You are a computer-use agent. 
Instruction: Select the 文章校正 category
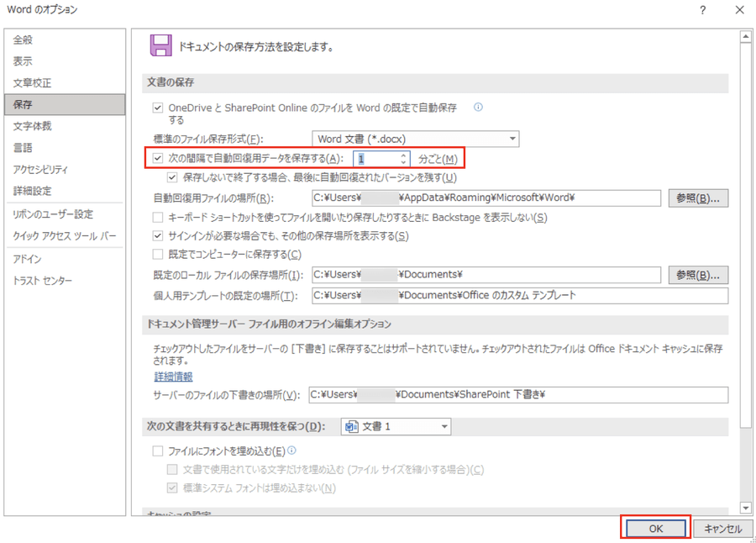65,83
